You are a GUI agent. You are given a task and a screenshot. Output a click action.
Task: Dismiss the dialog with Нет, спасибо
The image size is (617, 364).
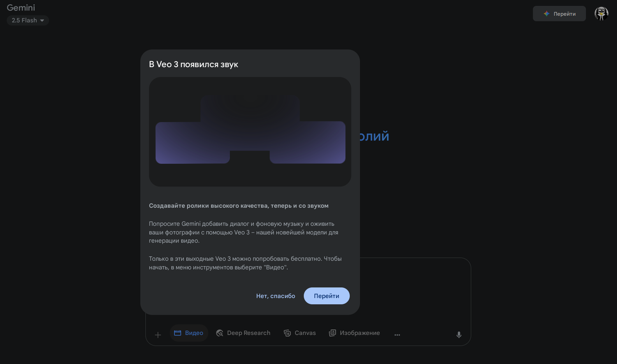(276, 296)
